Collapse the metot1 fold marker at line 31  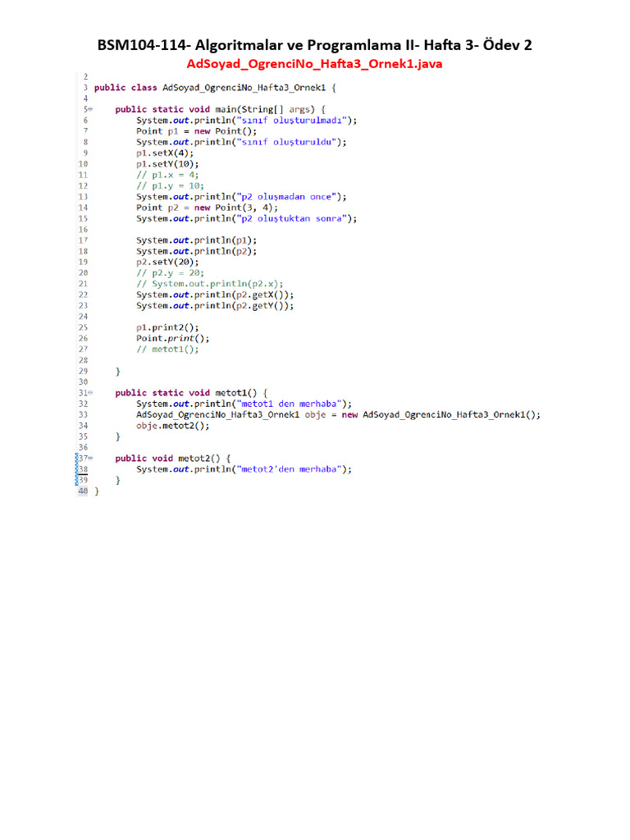pyautogui.click(x=90, y=393)
